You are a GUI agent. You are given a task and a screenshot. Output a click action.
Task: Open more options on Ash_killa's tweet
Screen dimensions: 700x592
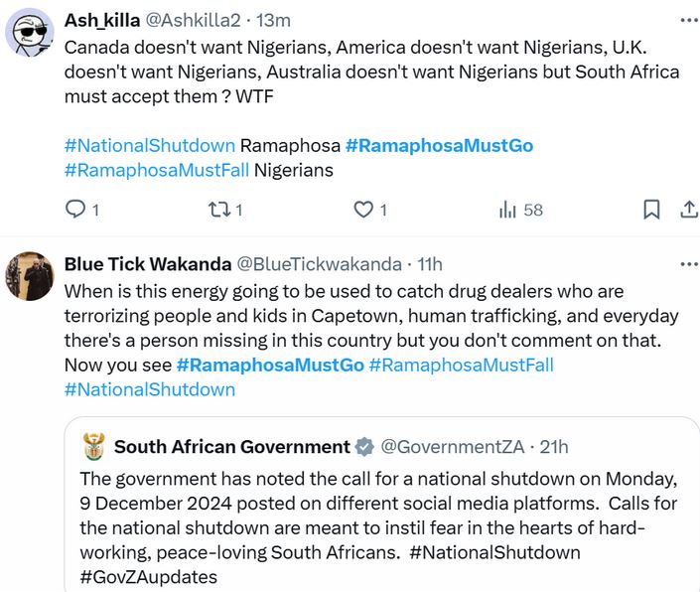point(687,20)
